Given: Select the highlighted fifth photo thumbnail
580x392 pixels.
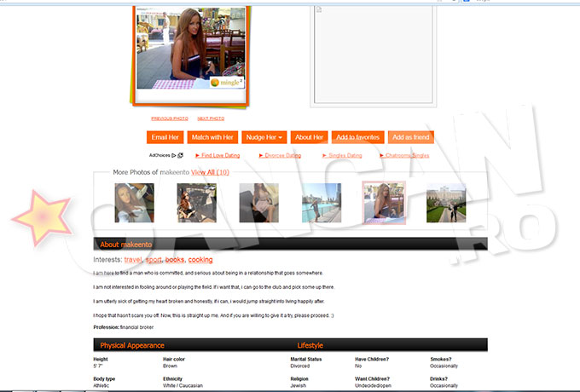Looking at the screenshot, I should click(383, 203).
